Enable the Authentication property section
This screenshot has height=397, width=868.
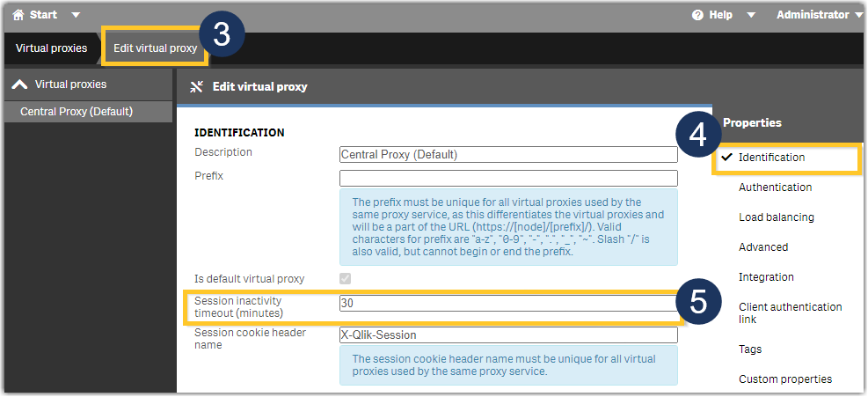coord(775,187)
